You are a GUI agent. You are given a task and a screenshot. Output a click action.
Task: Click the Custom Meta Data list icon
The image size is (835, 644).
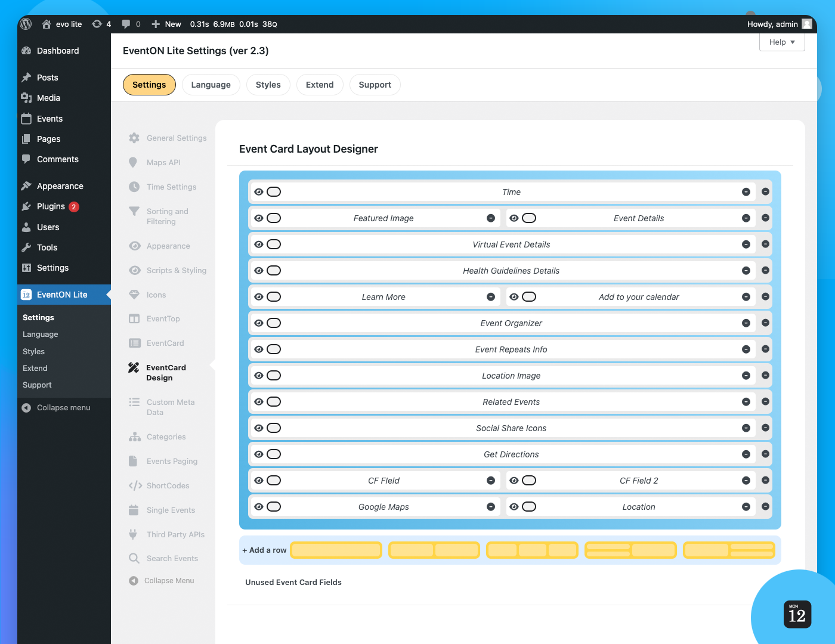(x=134, y=402)
